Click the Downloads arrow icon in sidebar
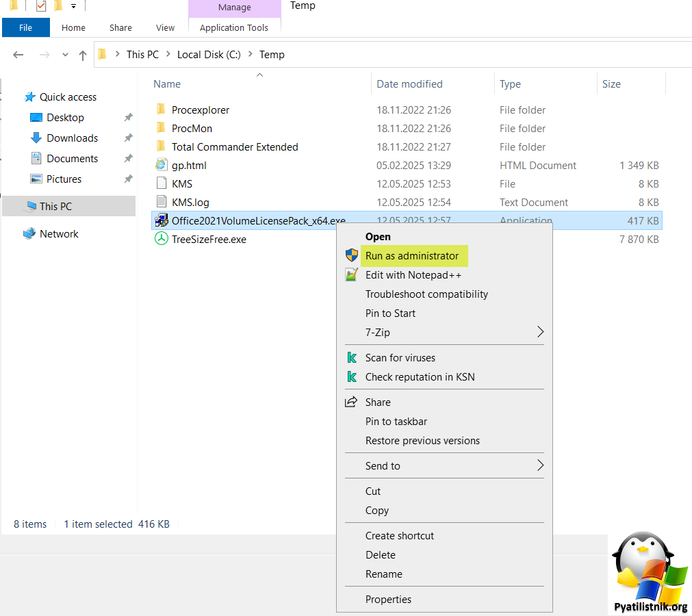692x616 pixels. [36, 138]
